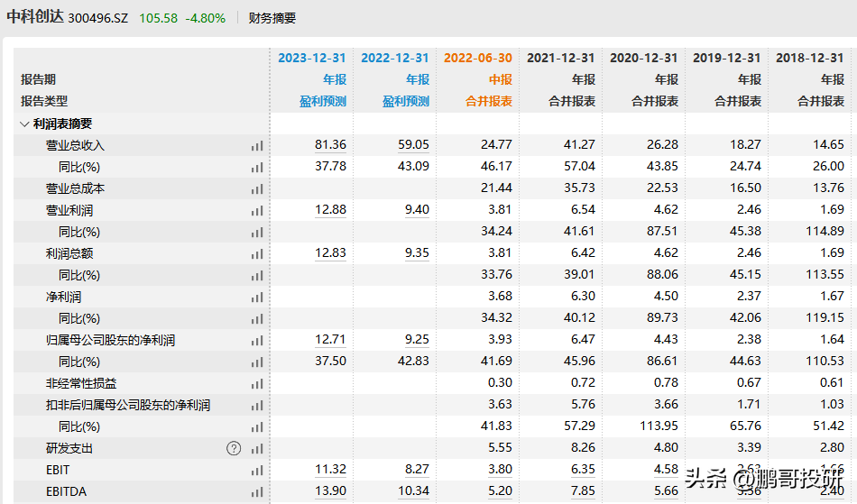Click the 报告类型 row label
857x504 pixels.
[x=44, y=102]
